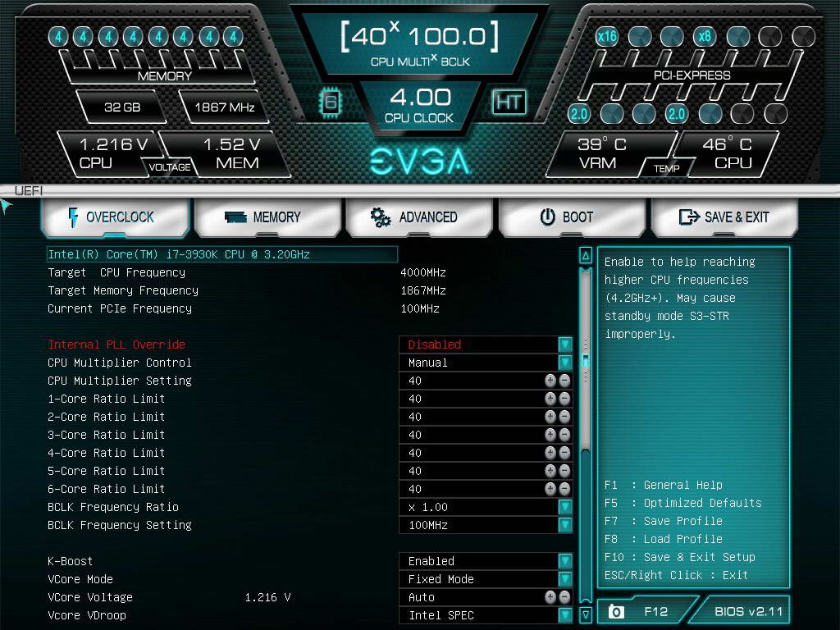Decrease 5-Core Ratio Limit with minus

pos(564,470)
